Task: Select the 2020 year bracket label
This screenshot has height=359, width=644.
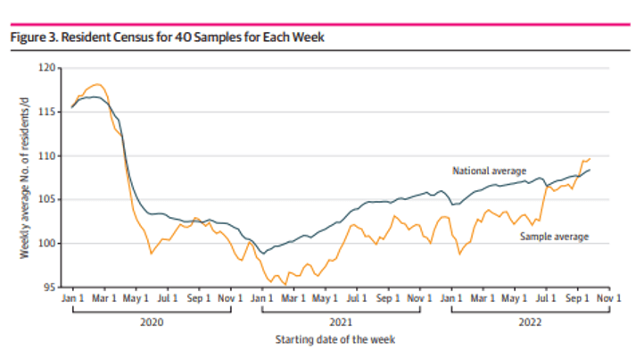Action: click(x=152, y=319)
